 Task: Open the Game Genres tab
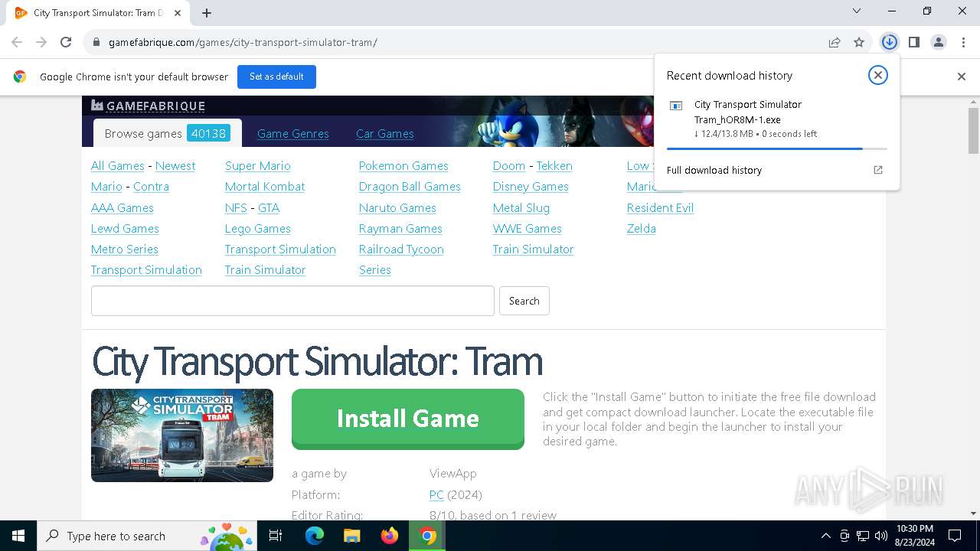(x=293, y=133)
